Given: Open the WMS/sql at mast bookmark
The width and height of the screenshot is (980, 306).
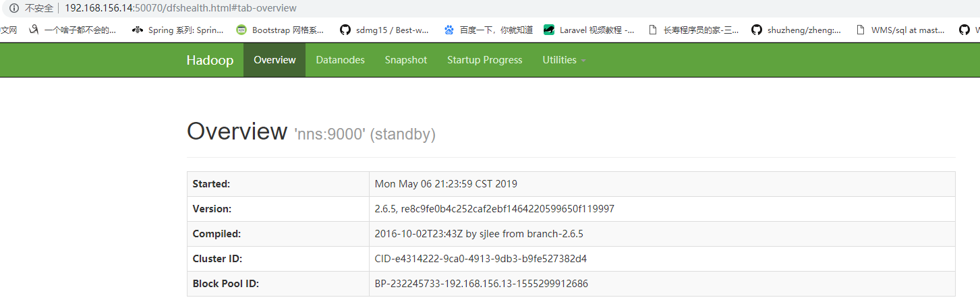Looking at the screenshot, I should [900, 30].
